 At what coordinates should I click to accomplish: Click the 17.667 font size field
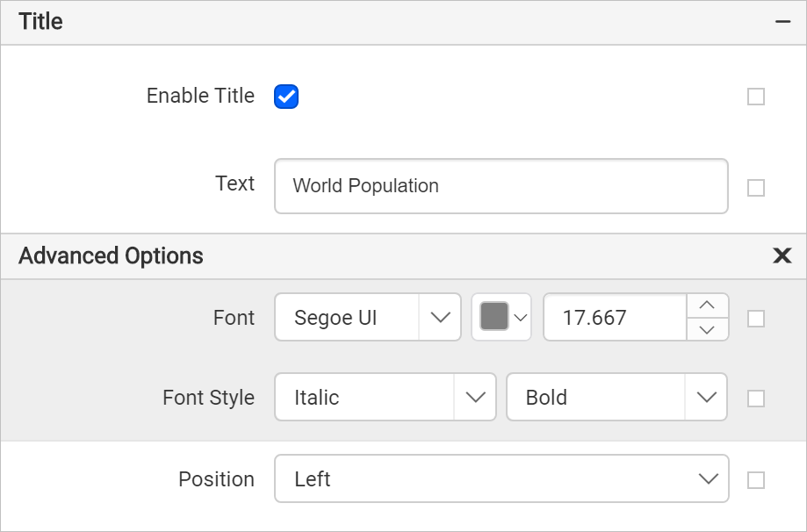[615, 318]
